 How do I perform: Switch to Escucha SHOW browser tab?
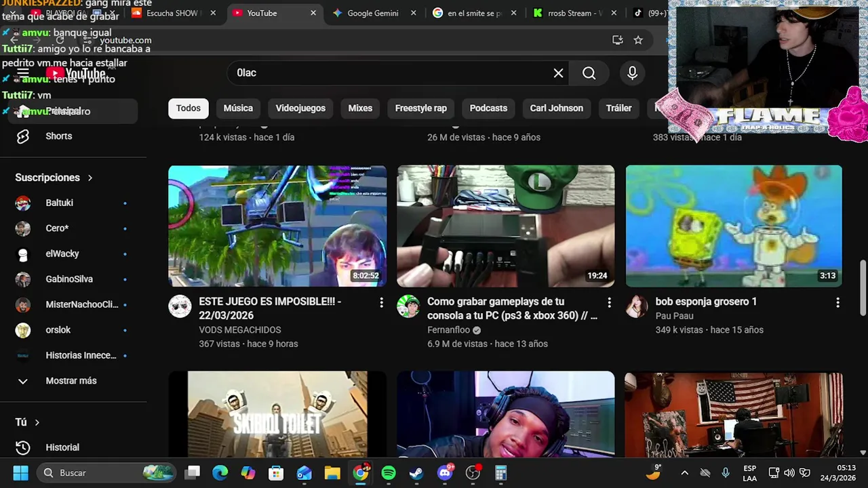coord(173,13)
